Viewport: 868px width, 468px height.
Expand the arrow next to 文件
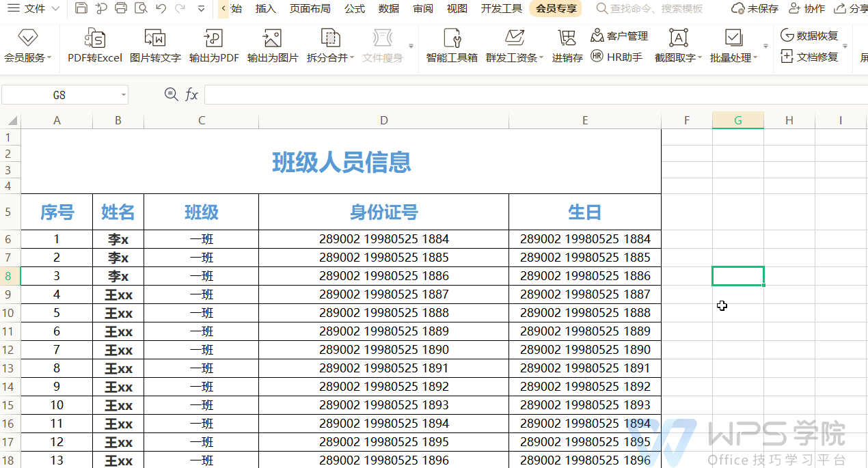tap(55, 9)
